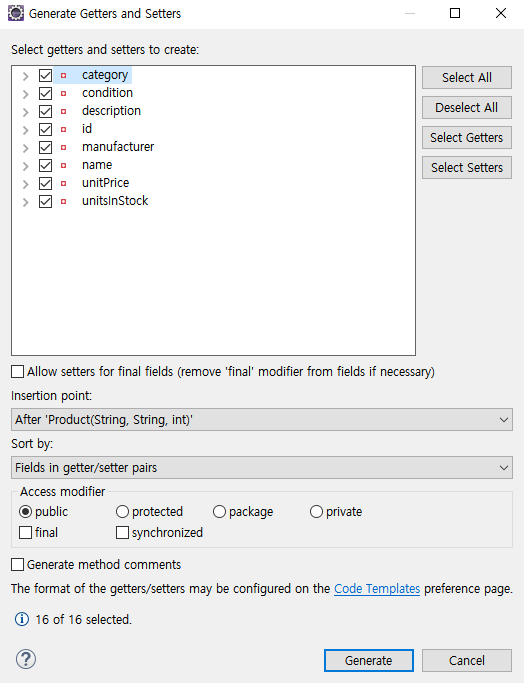
Task: Open the Sort by dropdown
Action: pyautogui.click(x=262, y=467)
